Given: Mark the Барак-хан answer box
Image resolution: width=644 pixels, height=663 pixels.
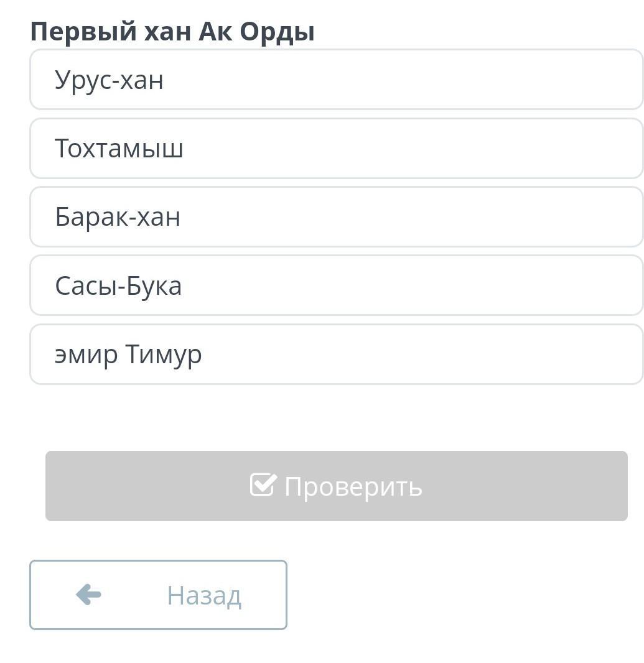Looking at the screenshot, I should click(336, 217).
